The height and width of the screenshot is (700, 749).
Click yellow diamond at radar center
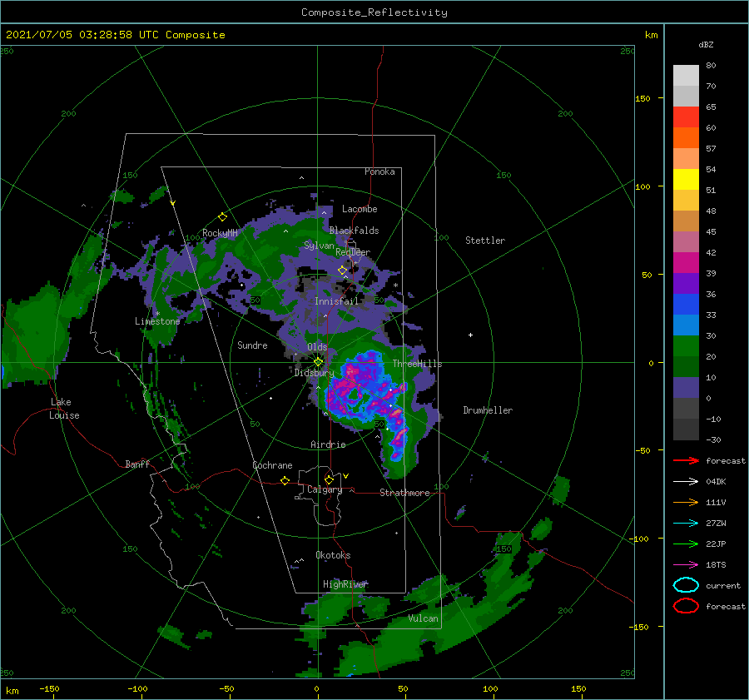[x=318, y=362]
